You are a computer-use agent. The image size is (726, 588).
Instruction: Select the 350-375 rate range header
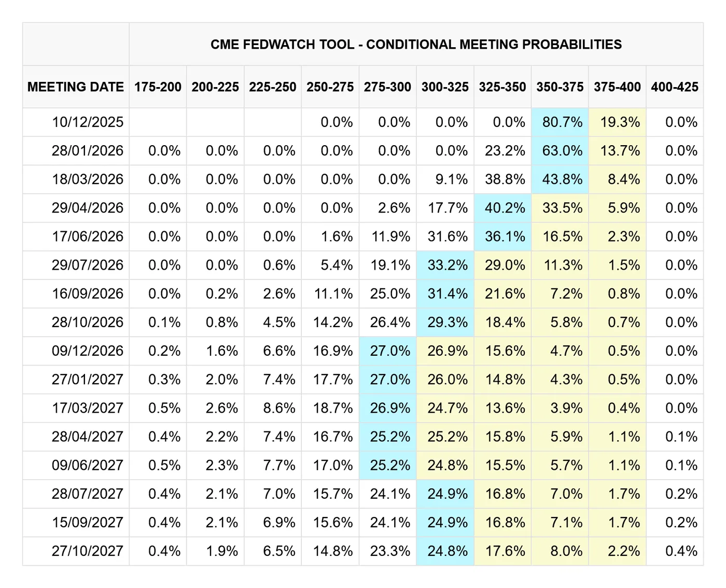[560, 87]
